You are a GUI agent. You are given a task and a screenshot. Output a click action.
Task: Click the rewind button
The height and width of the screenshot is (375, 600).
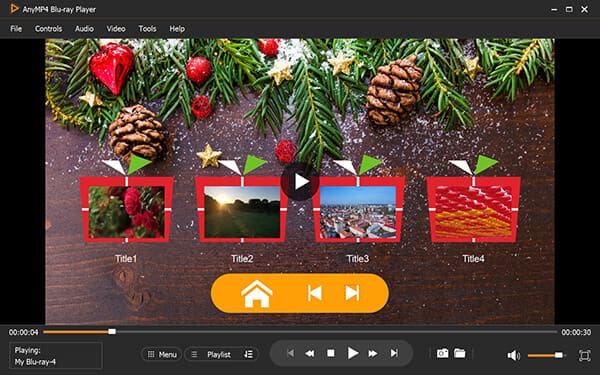tap(310, 353)
